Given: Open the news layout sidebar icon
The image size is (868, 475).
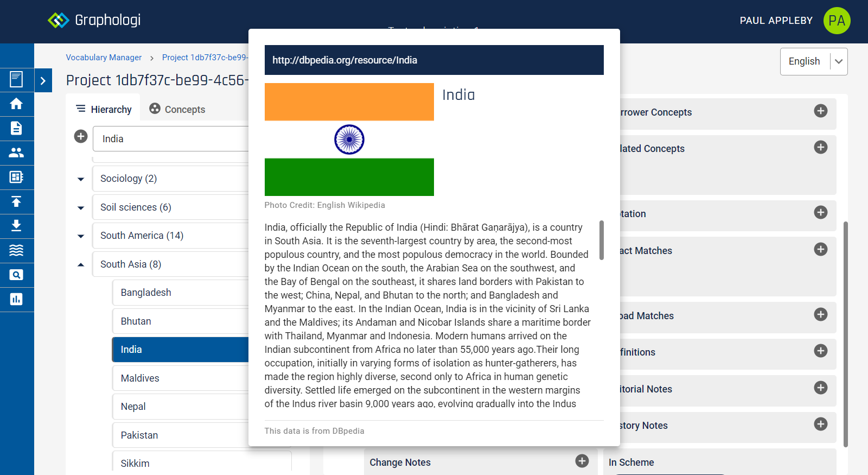Looking at the screenshot, I should [16, 177].
